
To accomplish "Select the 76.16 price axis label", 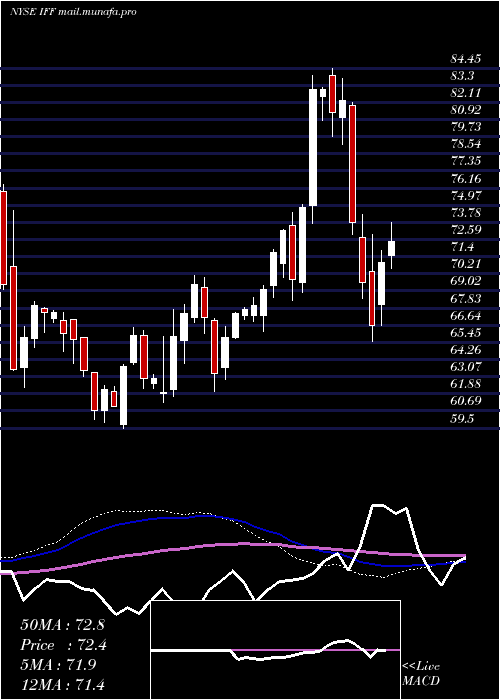I will point(465,179).
